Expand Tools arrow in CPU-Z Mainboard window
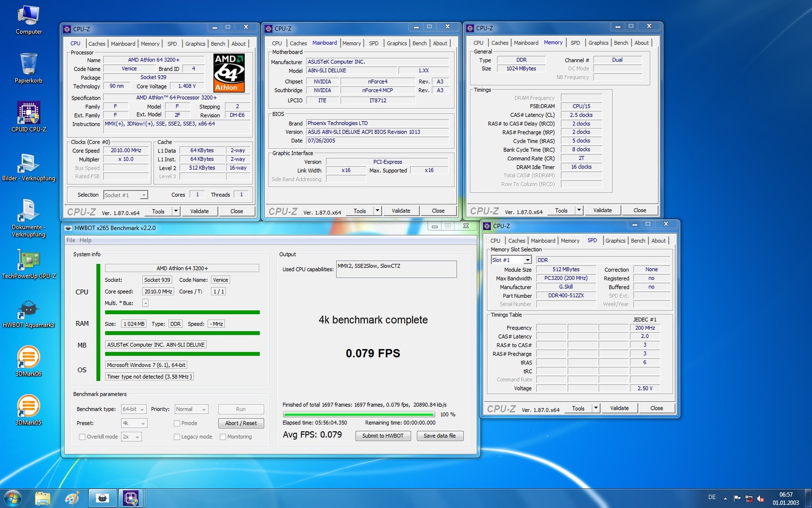The image size is (812, 508). pos(377,211)
